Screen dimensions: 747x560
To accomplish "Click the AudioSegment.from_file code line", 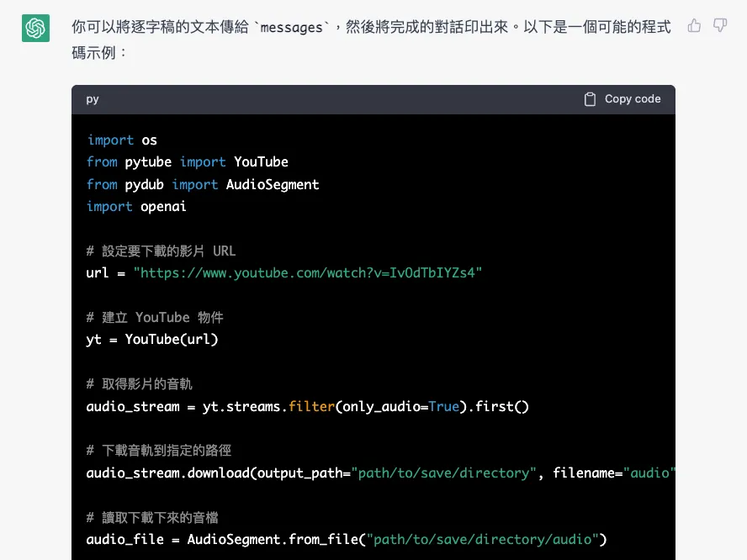I will coord(347,540).
